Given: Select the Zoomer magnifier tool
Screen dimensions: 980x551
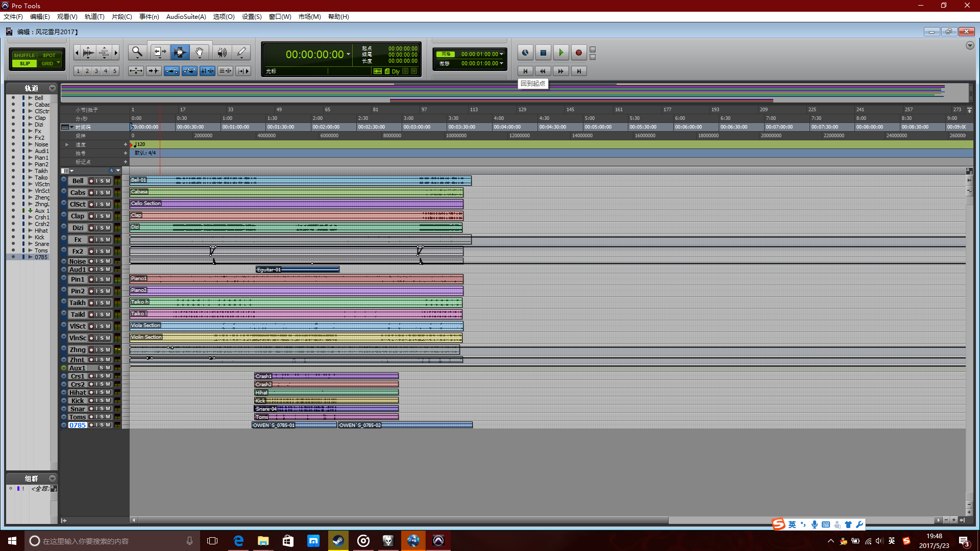Looking at the screenshot, I should tap(137, 52).
